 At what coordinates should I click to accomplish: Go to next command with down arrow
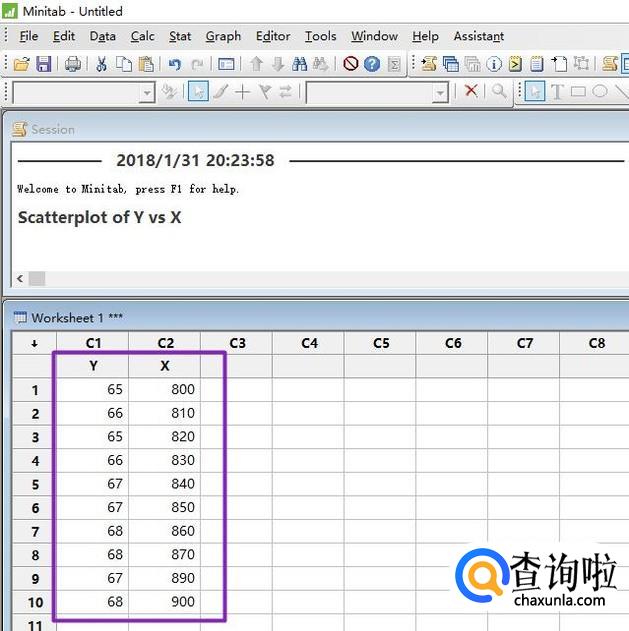coord(278,64)
